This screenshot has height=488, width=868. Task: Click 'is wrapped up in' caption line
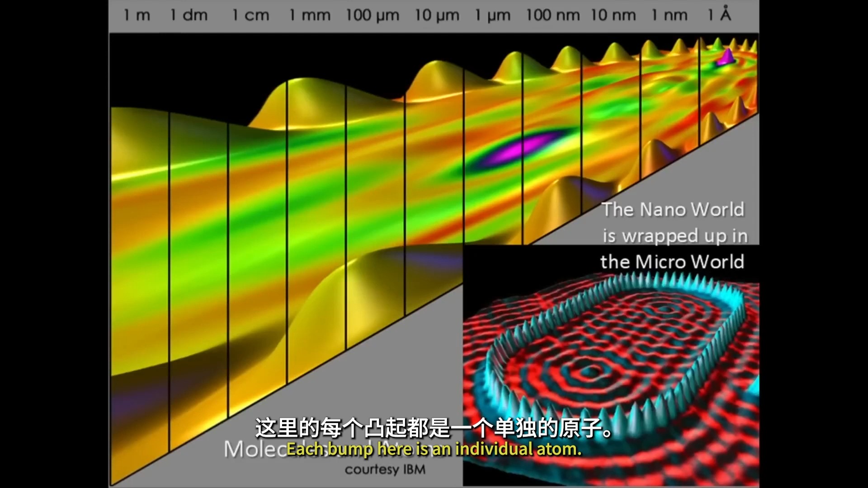pyautogui.click(x=675, y=236)
